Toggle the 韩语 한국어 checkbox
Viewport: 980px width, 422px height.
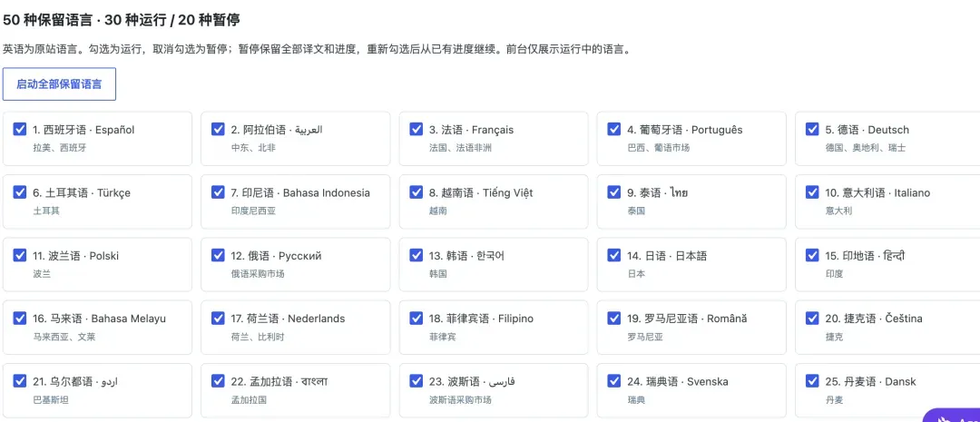(x=416, y=255)
